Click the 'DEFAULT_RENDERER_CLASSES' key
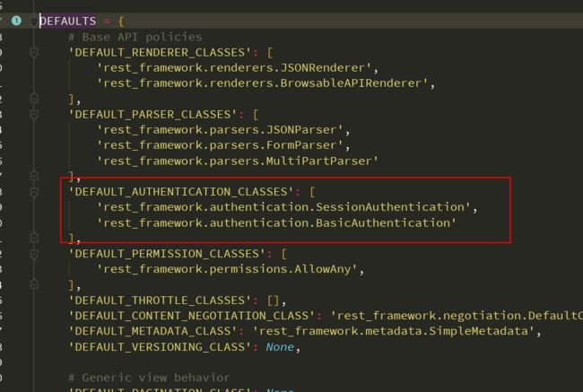Screen dimensions: 583x392 [x=160, y=52]
